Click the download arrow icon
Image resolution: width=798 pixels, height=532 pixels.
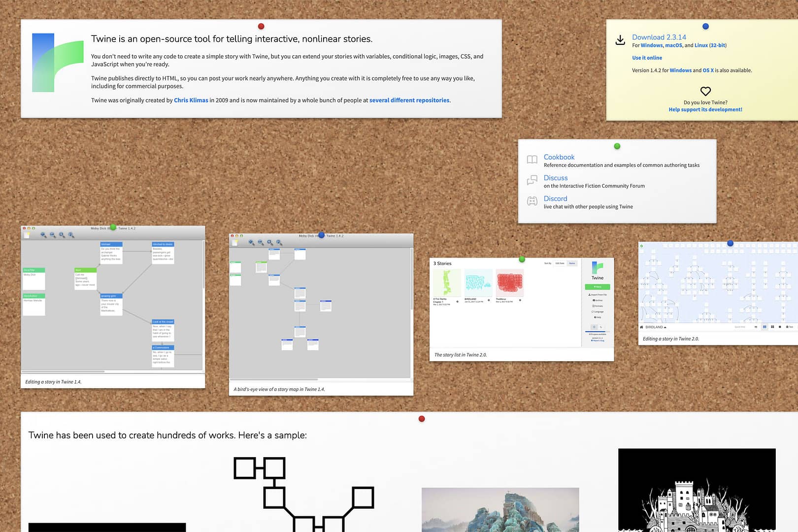(620, 40)
